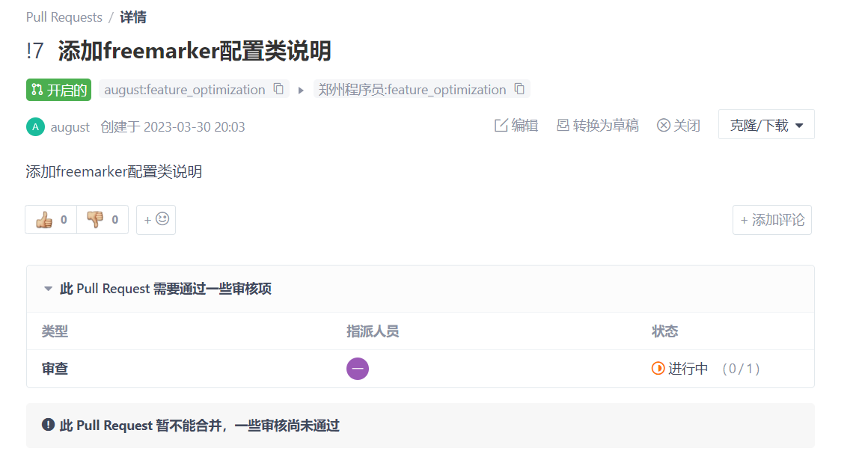Click the orange in-progress status icon
The image size is (868, 454).
point(658,369)
